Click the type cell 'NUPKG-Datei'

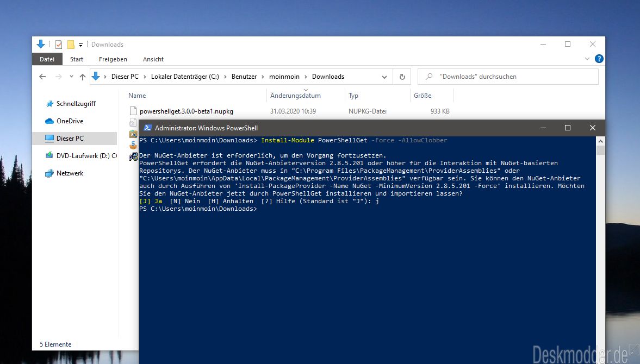click(368, 111)
